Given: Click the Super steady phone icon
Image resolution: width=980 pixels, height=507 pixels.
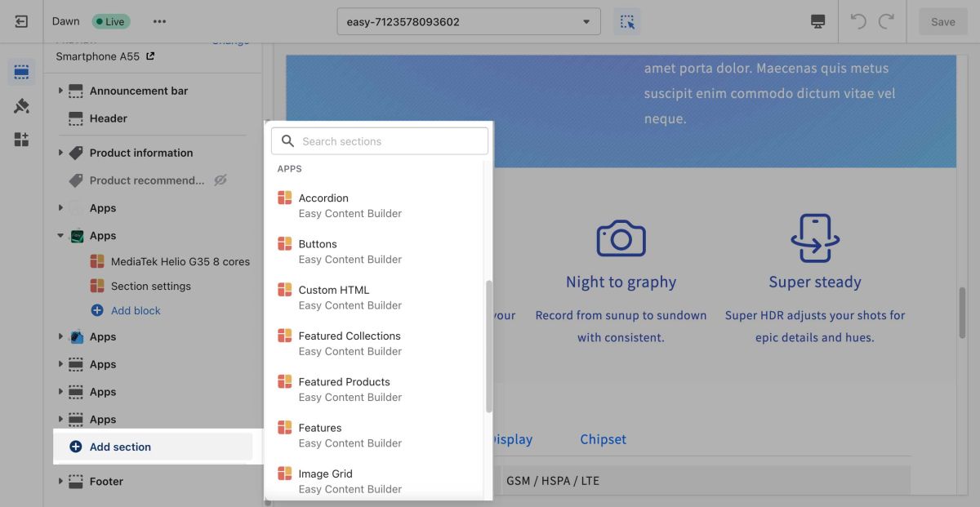Looking at the screenshot, I should coord(815,238).
